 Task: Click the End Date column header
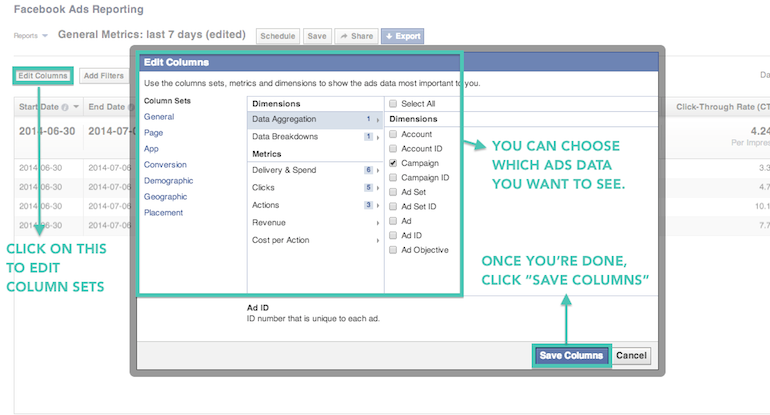(107, 107)
